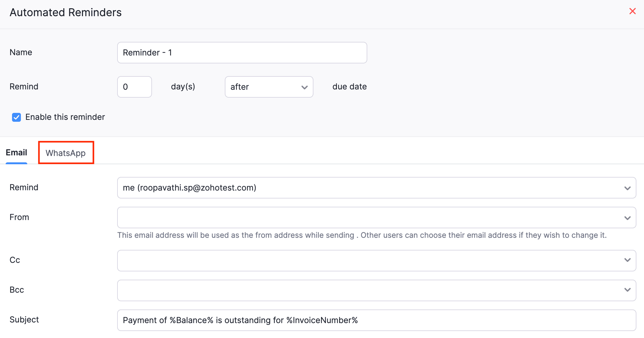Expand the Bcc field chevron
Viewport: 644px width, 338px height.
coord(628,290)
